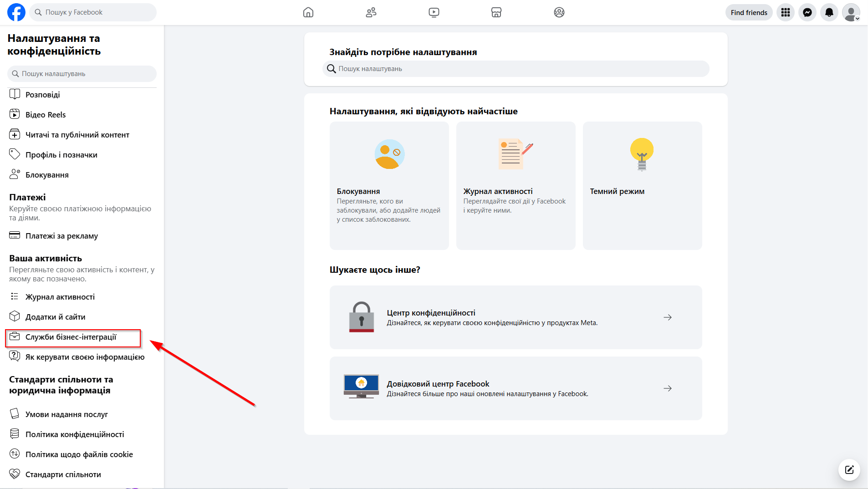This screenshot has width=868, height=489.
Task: Open the account profile avatar menu
Action: 851,12
